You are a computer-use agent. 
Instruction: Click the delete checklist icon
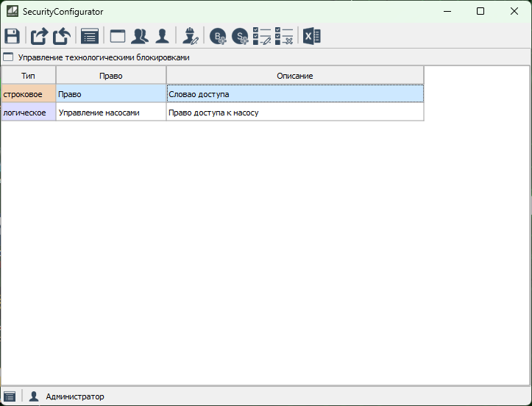click(284, 36)
